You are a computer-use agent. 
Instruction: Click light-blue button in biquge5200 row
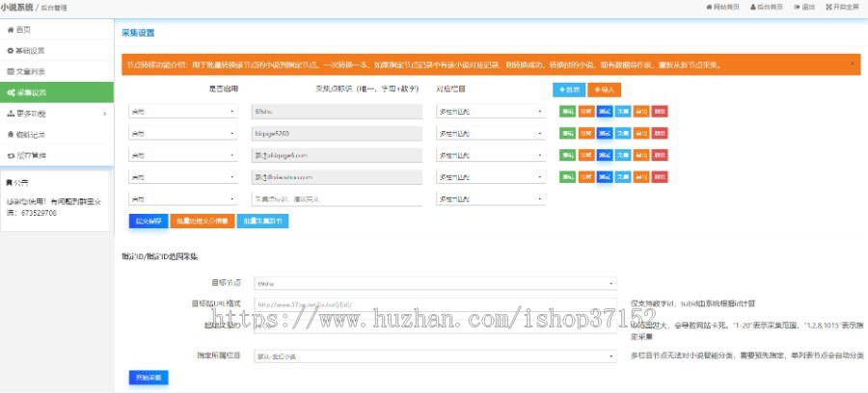(623, 133)
